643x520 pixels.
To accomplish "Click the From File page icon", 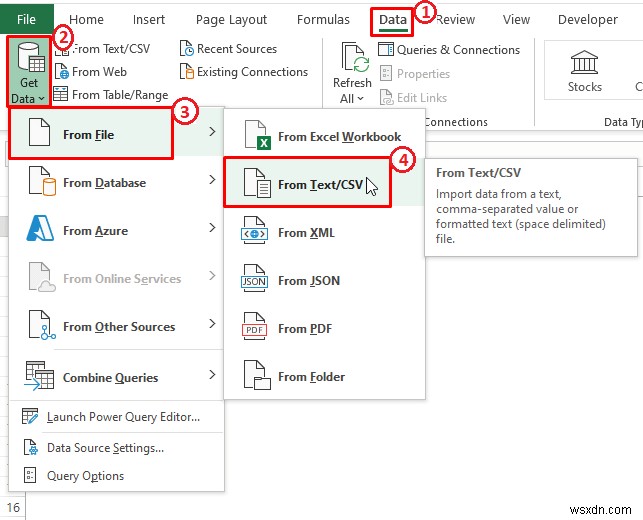I will click(39, 132).
